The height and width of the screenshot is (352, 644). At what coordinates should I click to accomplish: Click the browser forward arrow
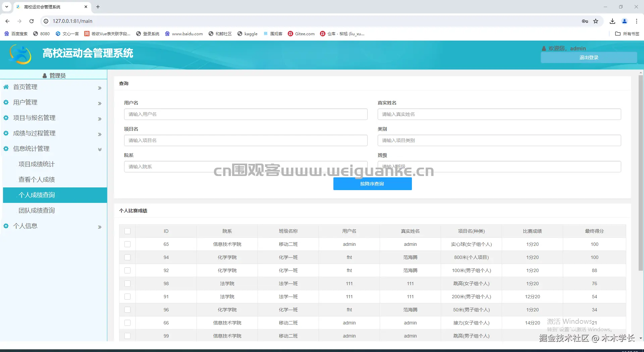(19, 21)
